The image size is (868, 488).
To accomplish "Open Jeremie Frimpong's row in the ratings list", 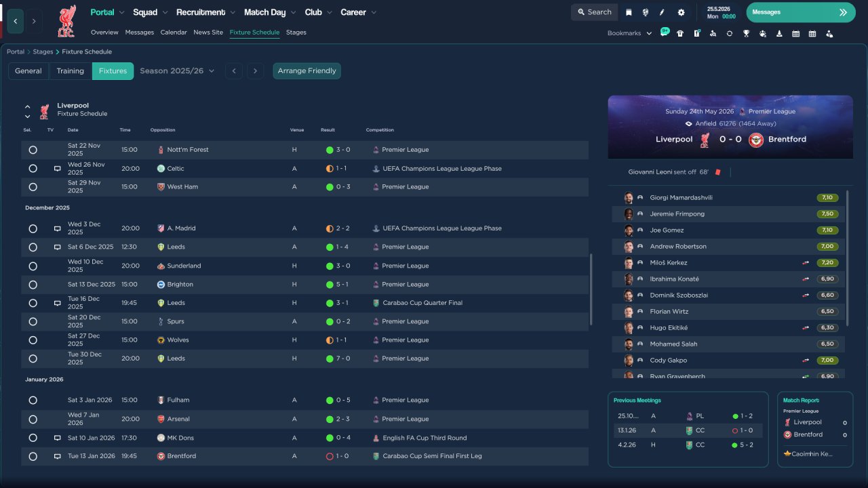I will (x=728, y=214).
